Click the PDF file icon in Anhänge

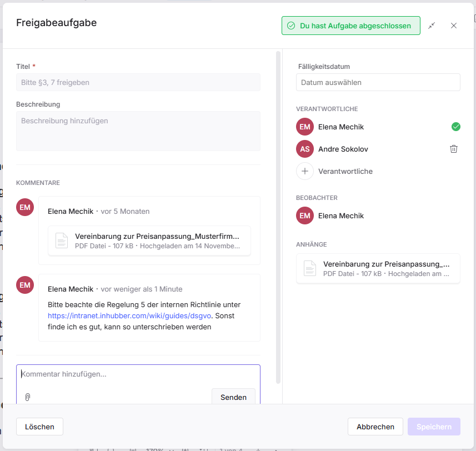[x=310, y=269]
